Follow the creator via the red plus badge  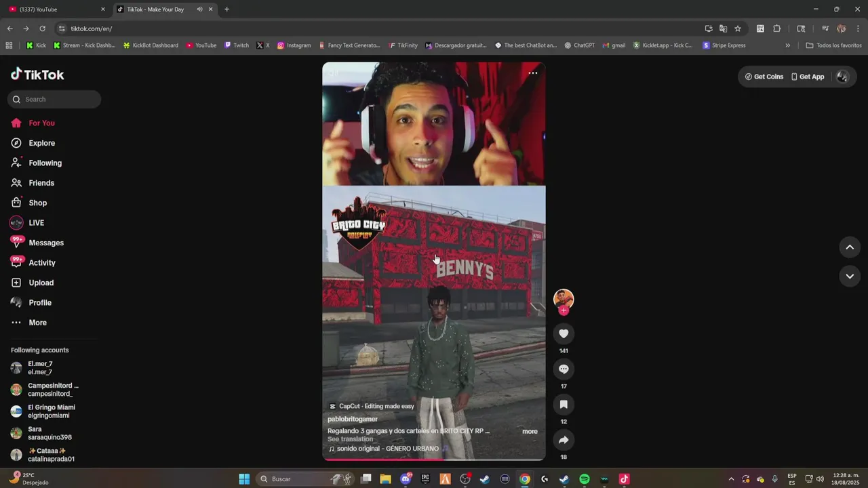pos(564,310)
